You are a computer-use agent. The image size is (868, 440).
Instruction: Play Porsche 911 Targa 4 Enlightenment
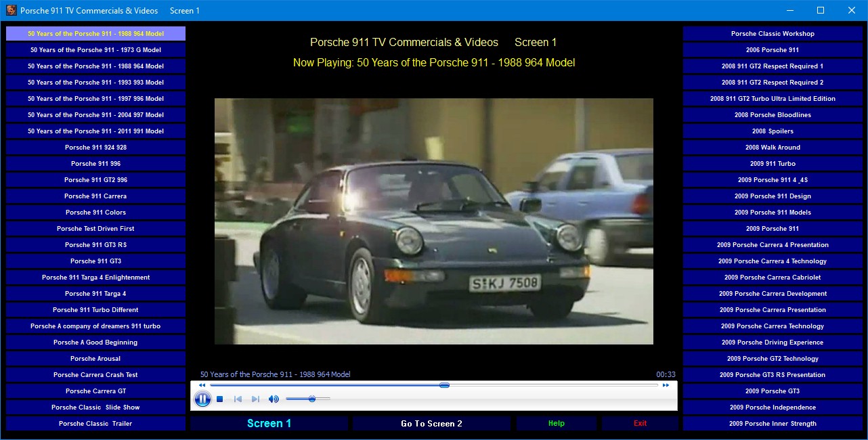95,278
